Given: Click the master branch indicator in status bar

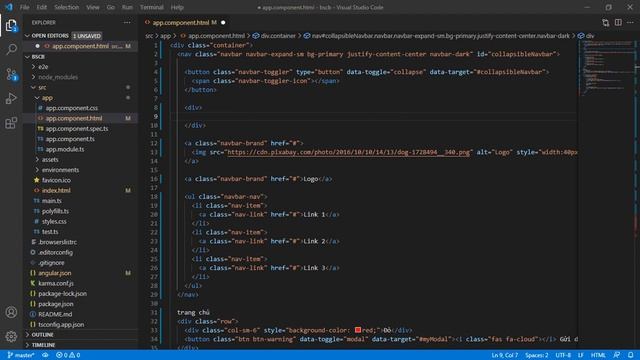Looking at the screenshot, I should 21,355.
